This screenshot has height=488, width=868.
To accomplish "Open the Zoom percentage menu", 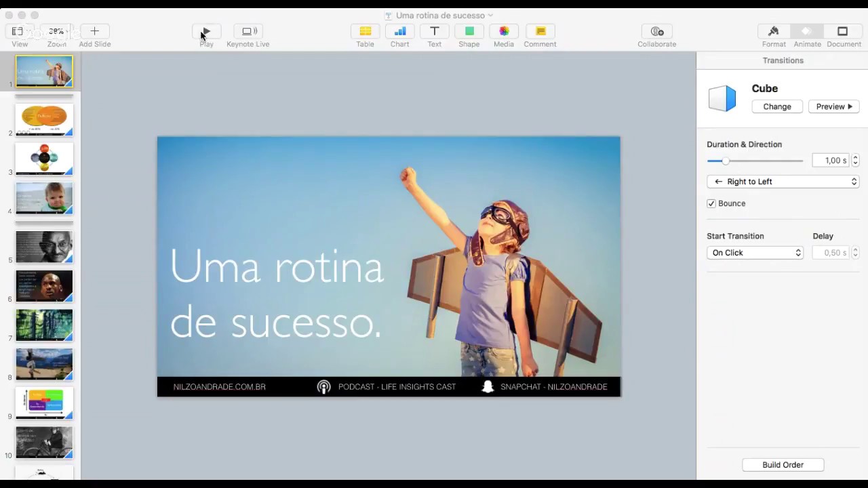I will (57, 31).
